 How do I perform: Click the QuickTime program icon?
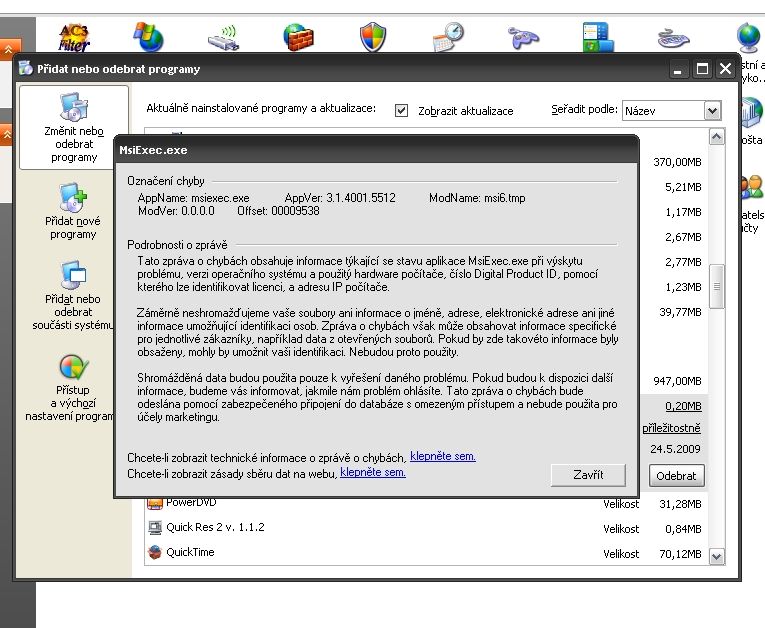coord(155,552)
